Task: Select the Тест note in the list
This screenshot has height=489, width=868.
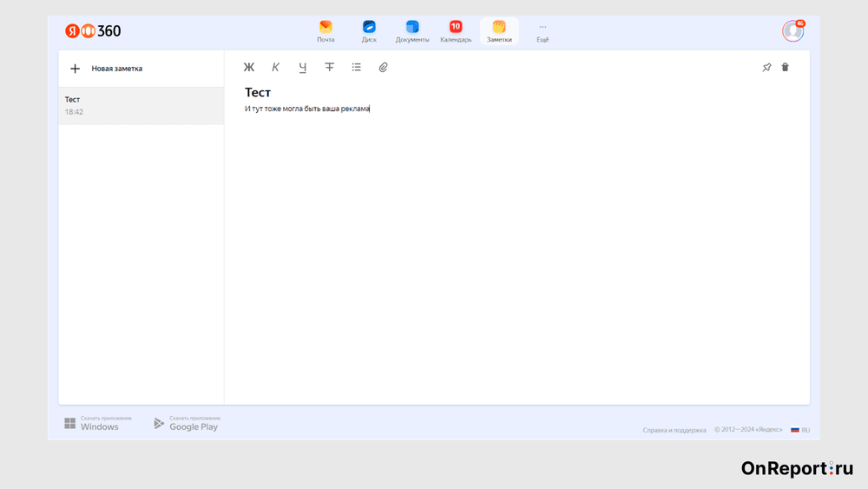Action: tap(141, 105)
